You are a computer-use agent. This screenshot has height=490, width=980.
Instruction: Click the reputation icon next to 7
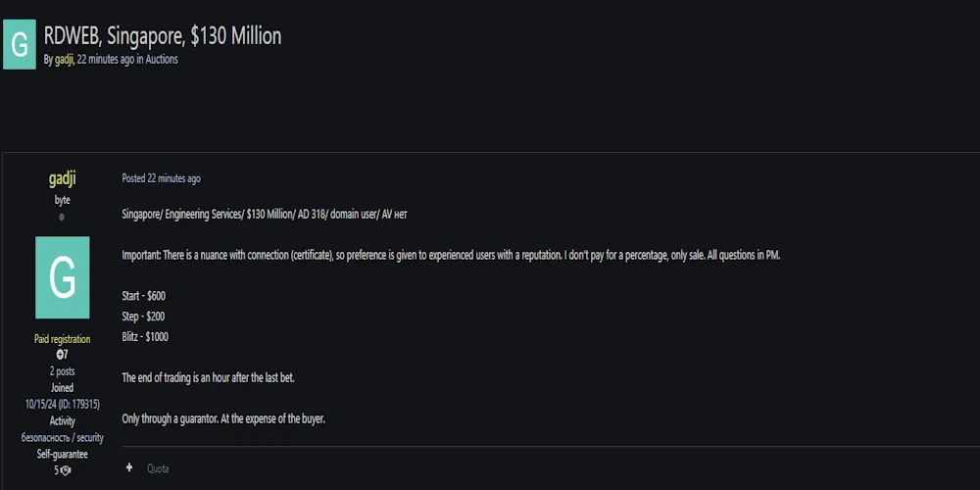click(x=60, y=355)
